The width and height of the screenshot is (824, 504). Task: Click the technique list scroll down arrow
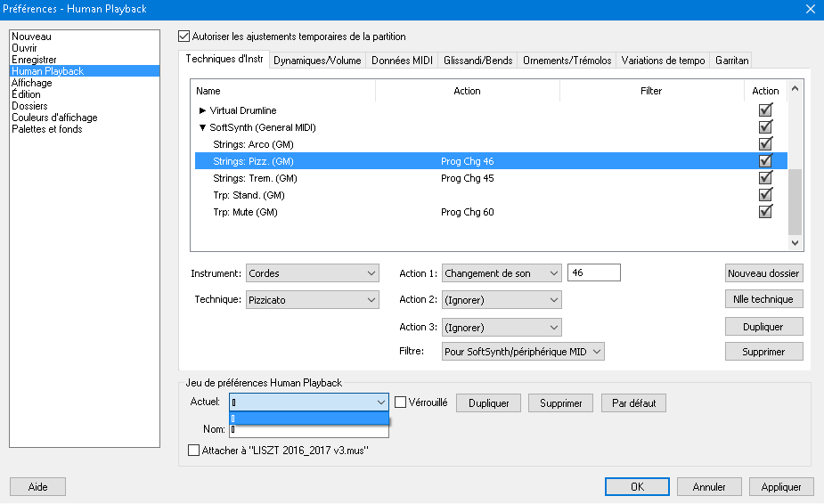[795, 242]
